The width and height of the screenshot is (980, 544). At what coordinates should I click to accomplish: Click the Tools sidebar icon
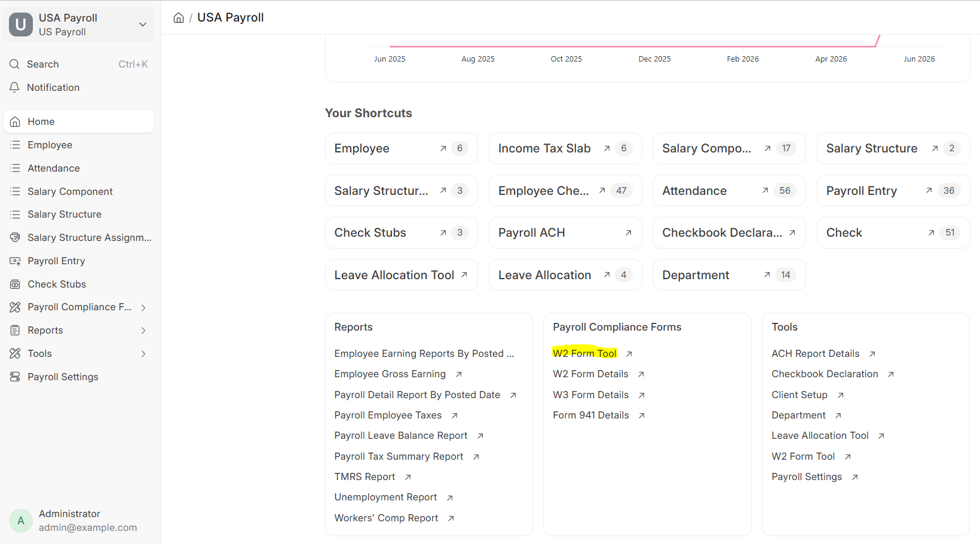pyautogui.click(x=15, y=353)
